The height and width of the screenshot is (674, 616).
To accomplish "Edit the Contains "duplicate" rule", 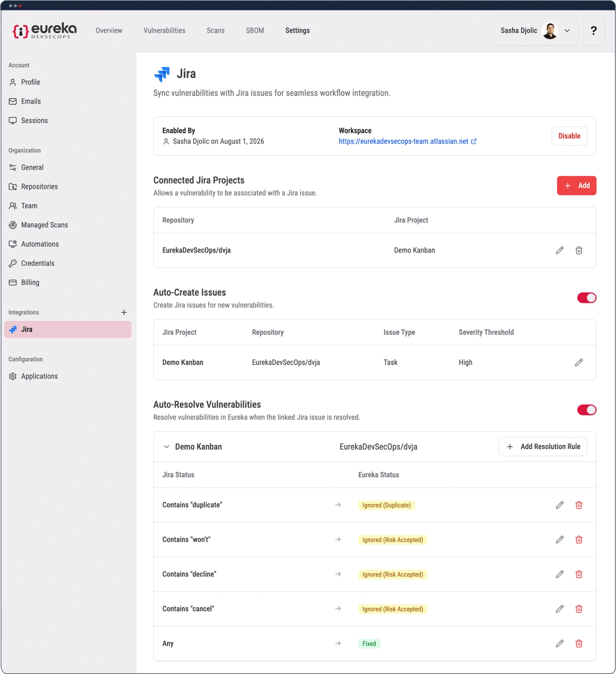I will pyautogui.click(x=559, y=505).
